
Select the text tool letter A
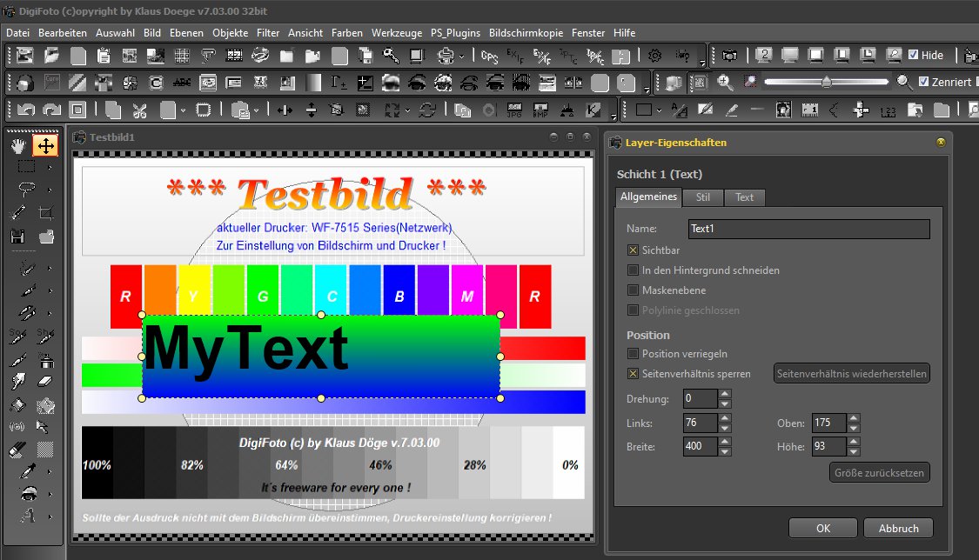(26, 517)
